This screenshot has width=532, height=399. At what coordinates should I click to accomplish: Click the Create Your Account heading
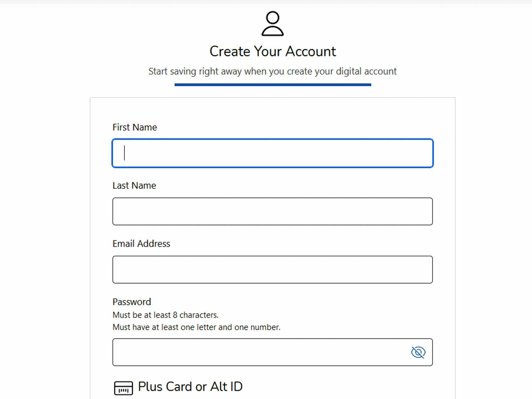click(x=273, y=51)
